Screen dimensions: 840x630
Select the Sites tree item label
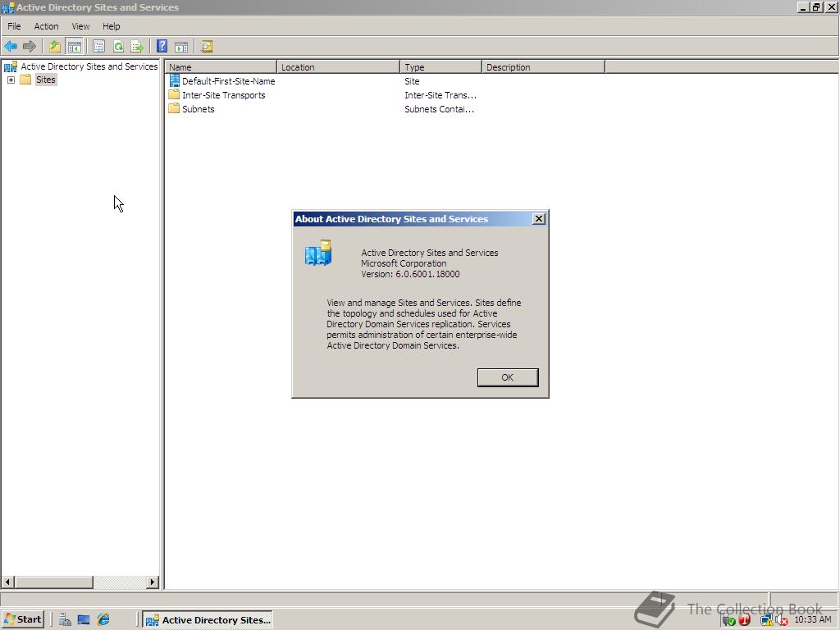pos(46,80)
